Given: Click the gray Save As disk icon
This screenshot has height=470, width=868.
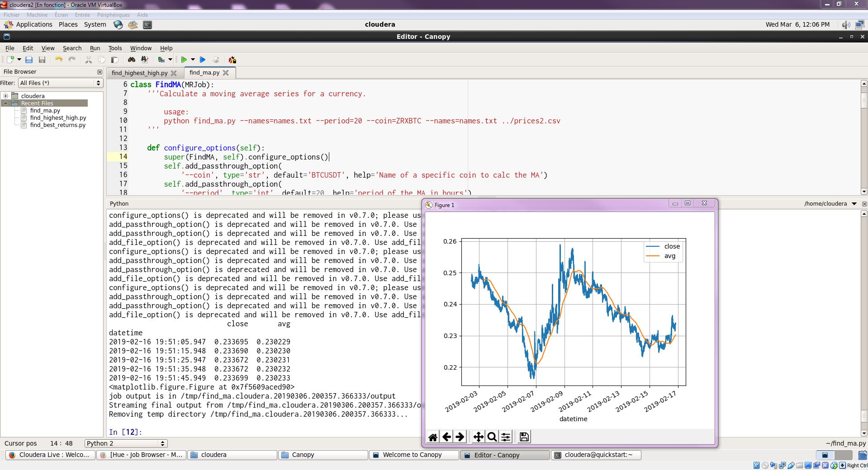Looking at the screenshot, I should 42,60.
